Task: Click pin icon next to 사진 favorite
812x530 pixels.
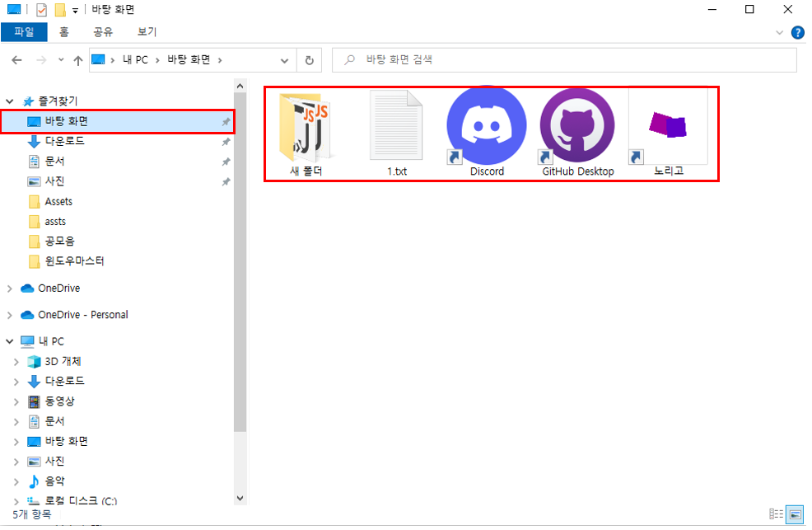Action: tap(226, 182)
